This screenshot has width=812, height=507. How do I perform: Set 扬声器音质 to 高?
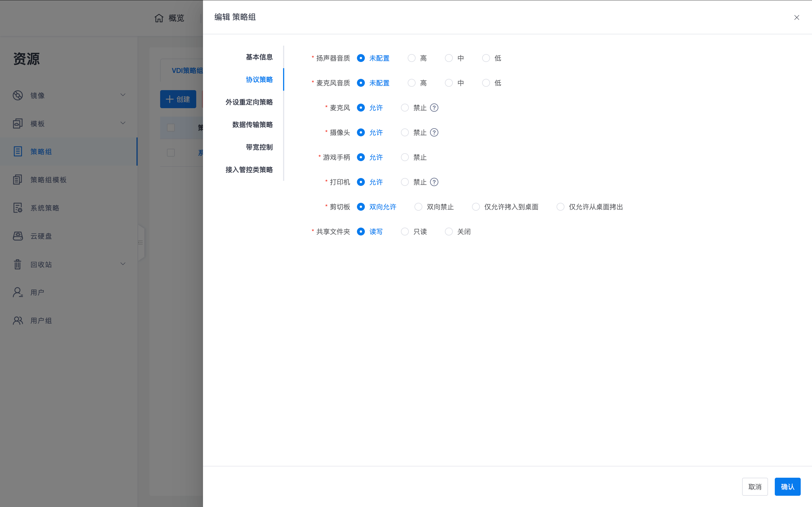(411, 58)
